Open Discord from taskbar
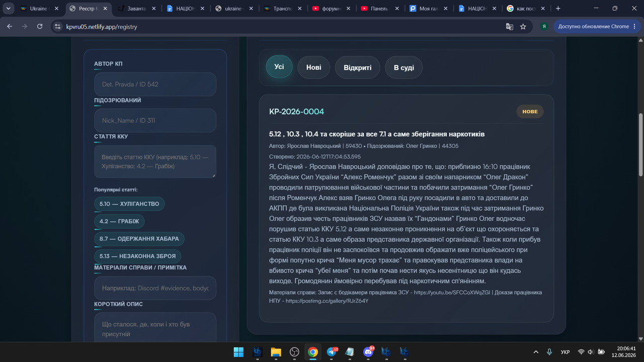The height and width of the screenshot is (362, 644). [369, 352]
